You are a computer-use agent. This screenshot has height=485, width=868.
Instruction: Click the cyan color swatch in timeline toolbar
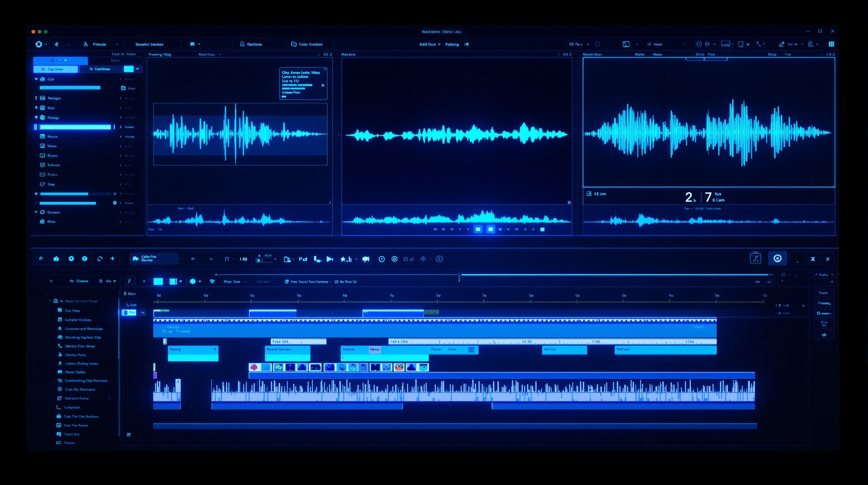click(x=158, y=281)
